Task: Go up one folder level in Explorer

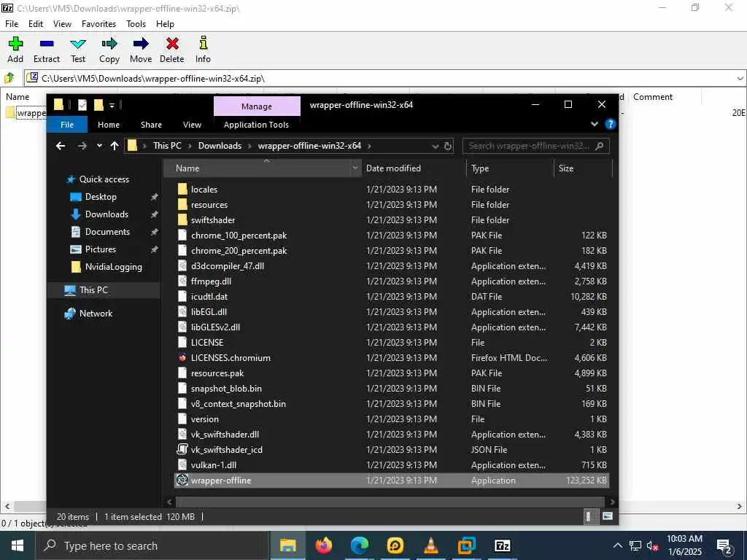Action: pyautogui.click(x=115, y=146)
